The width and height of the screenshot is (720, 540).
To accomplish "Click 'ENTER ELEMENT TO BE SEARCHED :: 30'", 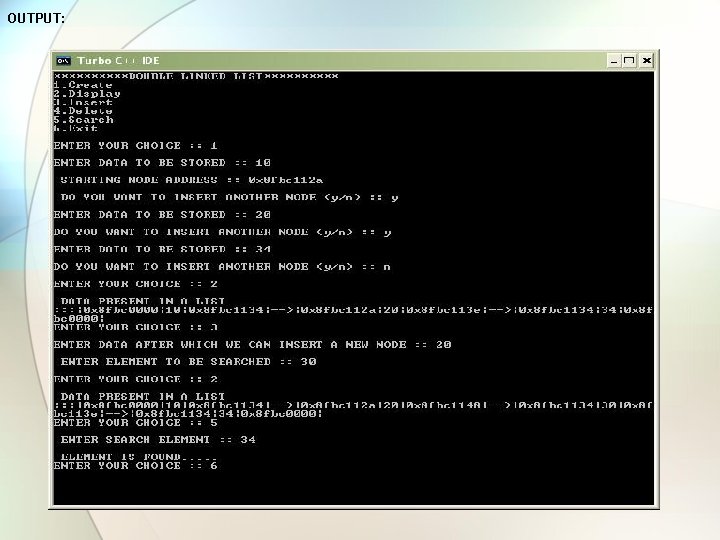I will coord(188,362).
